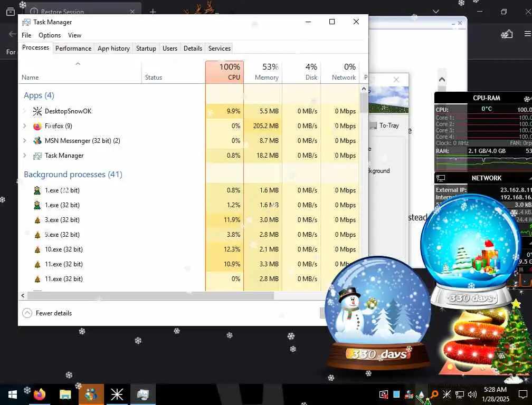The height and width of the screenshot is (405, 532).
Task: Click the snowflake icon in the system tray
Action: coord(446,394)
